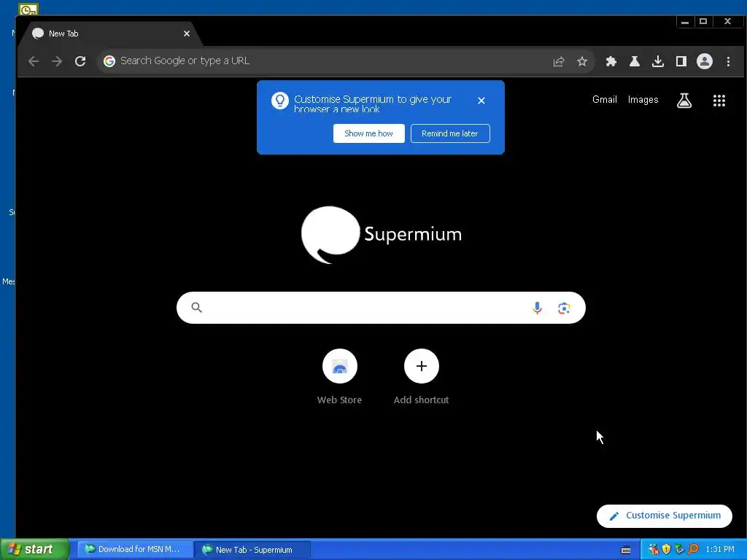Bookmark this tab with the star icon
This screenshot has height=560, width=747.
581,61
